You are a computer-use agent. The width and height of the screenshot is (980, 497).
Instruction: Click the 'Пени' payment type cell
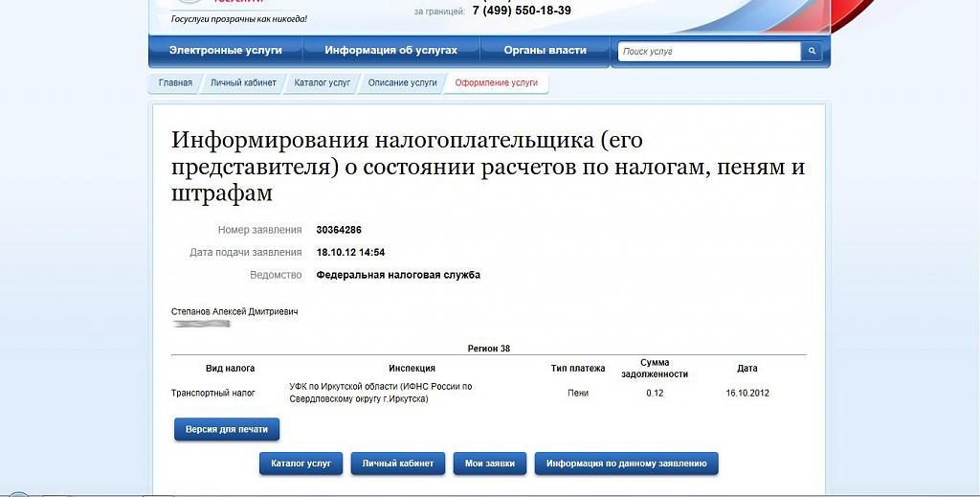(x=578, y=394)
